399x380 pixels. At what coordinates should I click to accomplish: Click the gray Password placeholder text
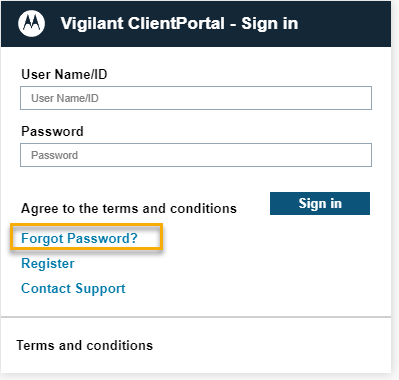(54, 155)
